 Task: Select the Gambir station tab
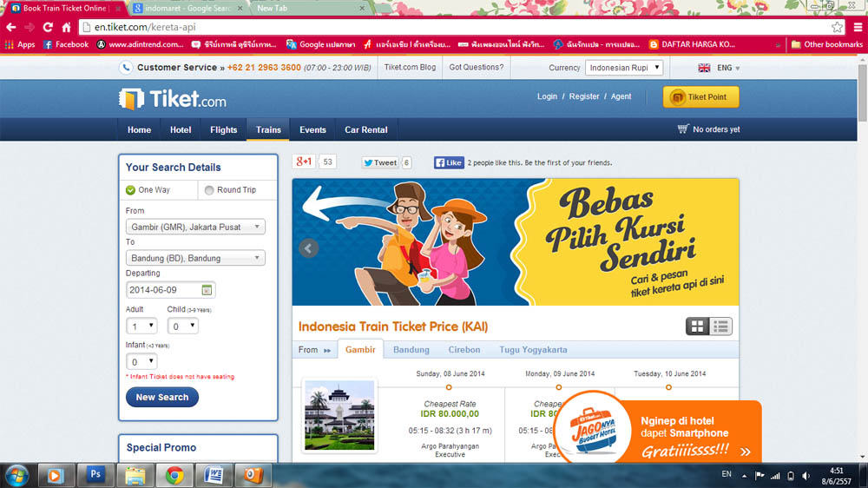[360, 350]
